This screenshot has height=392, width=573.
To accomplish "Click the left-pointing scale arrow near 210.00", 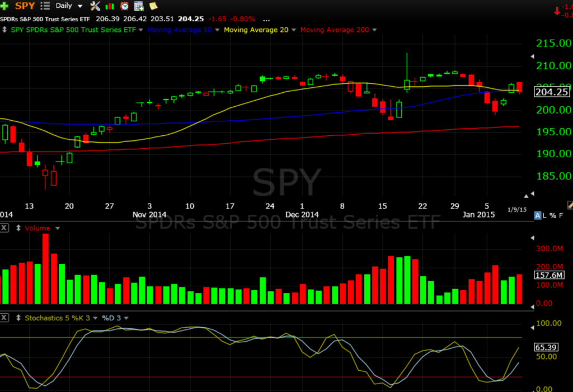I will (x=532, y=56).
